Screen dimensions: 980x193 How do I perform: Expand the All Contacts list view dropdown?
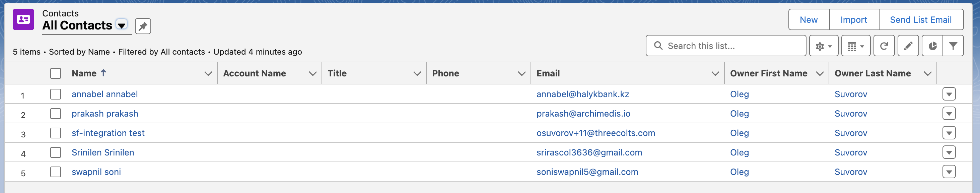pos(121,25)
